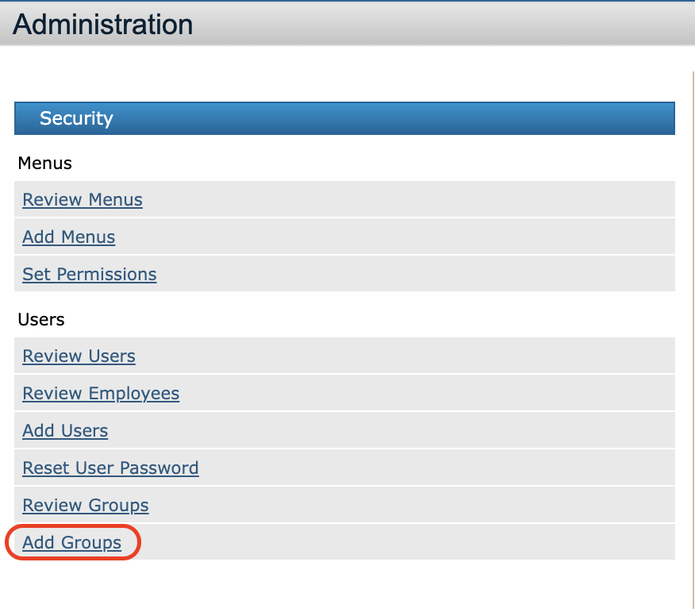This screenshot has height=616, width=695.
Task: Go to Review Users
Action: tap(79, 356)
